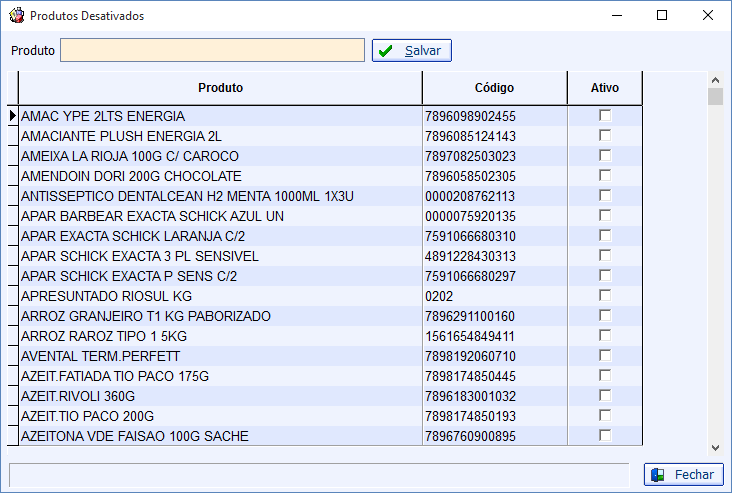Click the current row arrow indicator
Screen dimensions: 732x493
pyautogui.click(x=13, y=116)
